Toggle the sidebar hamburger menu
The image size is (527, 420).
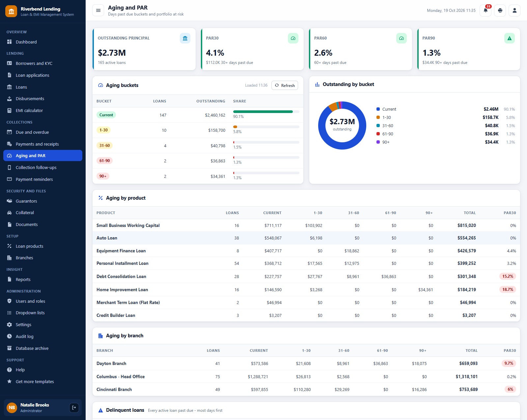[98, 11]
